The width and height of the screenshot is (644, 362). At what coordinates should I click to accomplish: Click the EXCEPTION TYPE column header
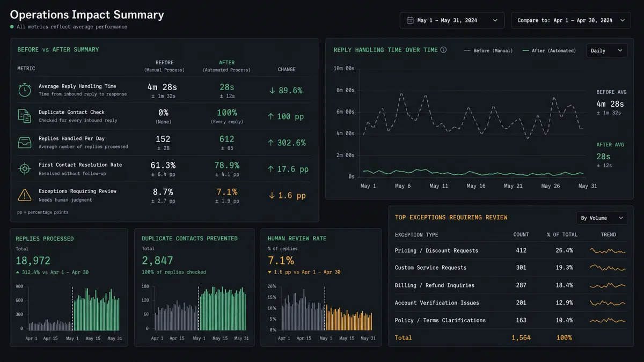tap(416, 234)
